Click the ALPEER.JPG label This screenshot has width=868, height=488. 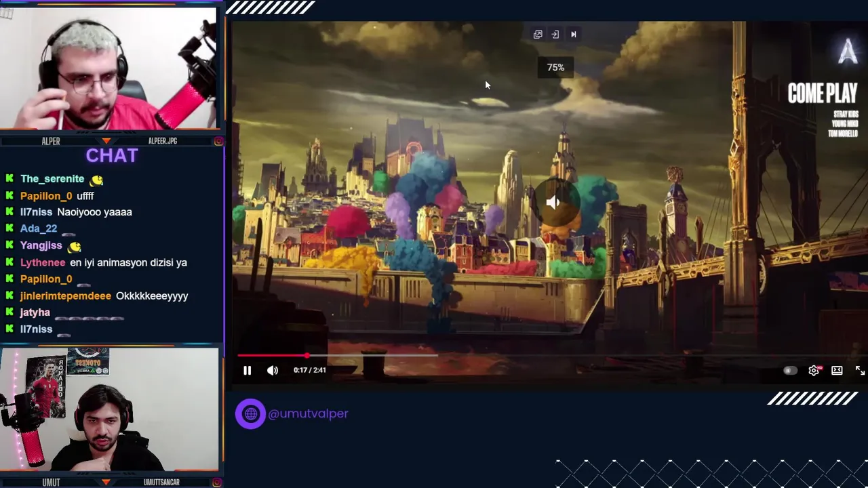click(x=163, y=141)
